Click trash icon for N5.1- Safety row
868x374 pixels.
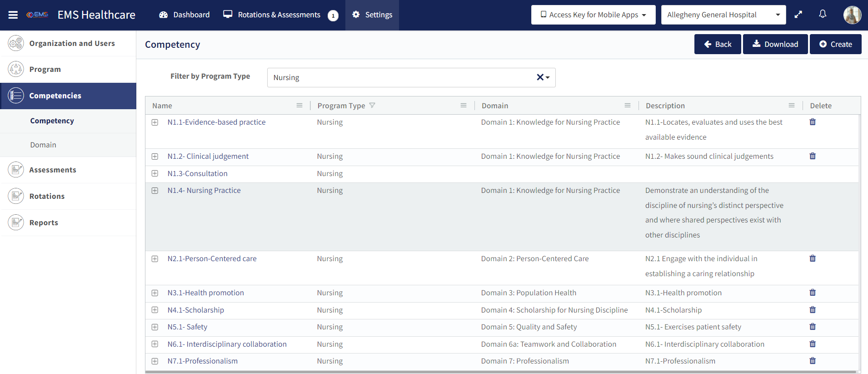[813, 327]
